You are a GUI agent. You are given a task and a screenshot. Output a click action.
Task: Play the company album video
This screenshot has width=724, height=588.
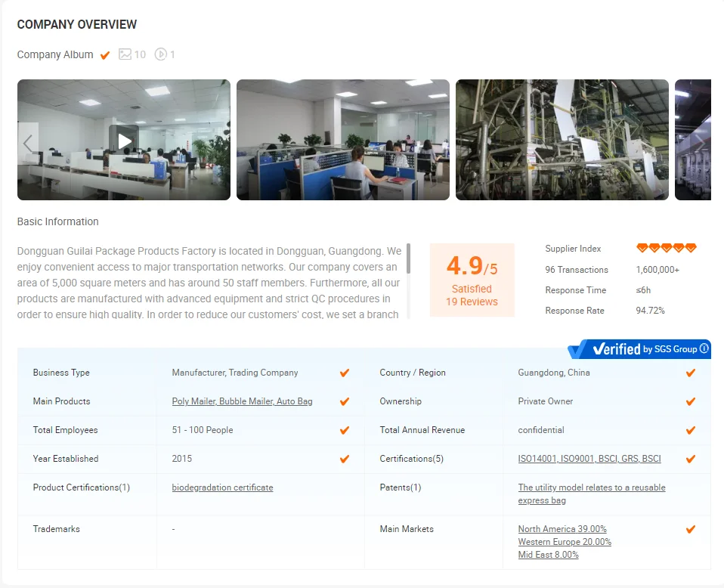[124, 141]
